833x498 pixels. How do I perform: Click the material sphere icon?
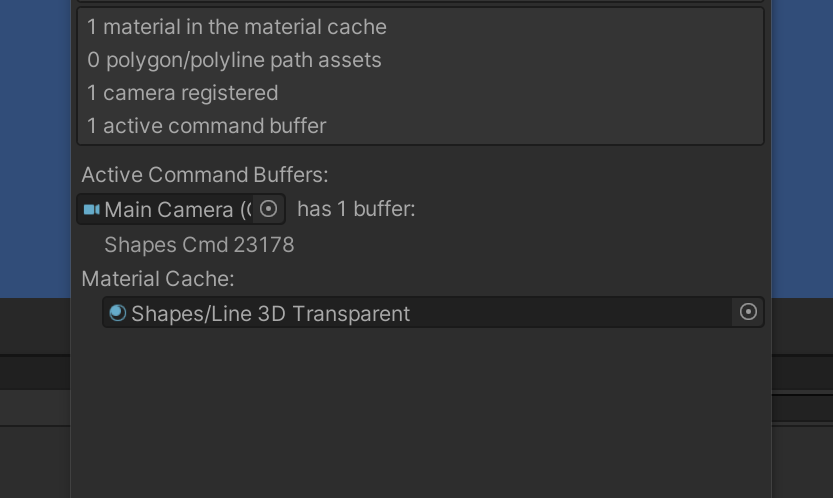[117, 313]
